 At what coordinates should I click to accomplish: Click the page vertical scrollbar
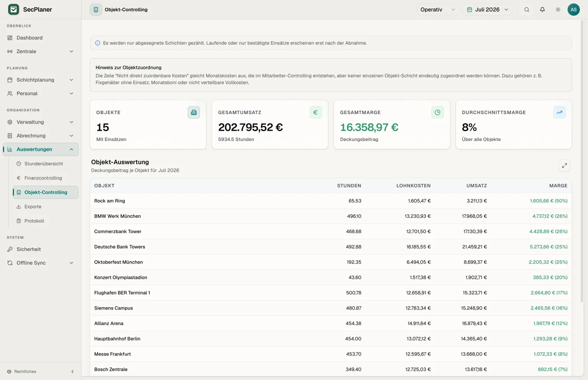(x=582, y=161)
